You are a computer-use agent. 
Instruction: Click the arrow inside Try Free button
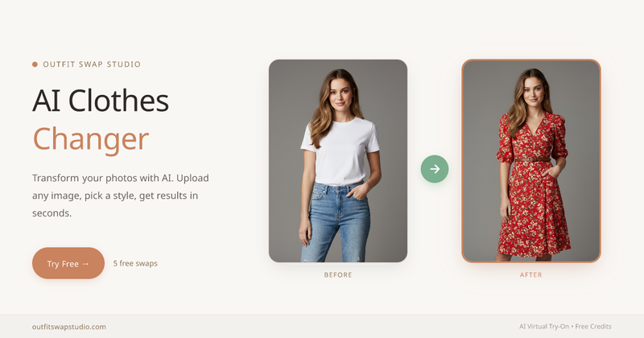point(85,264)
